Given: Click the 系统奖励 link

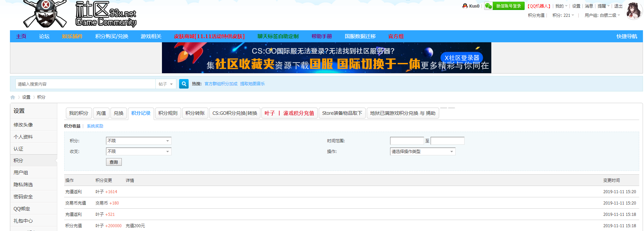Looking at the screenshot, I should click(x=95, y=126).
